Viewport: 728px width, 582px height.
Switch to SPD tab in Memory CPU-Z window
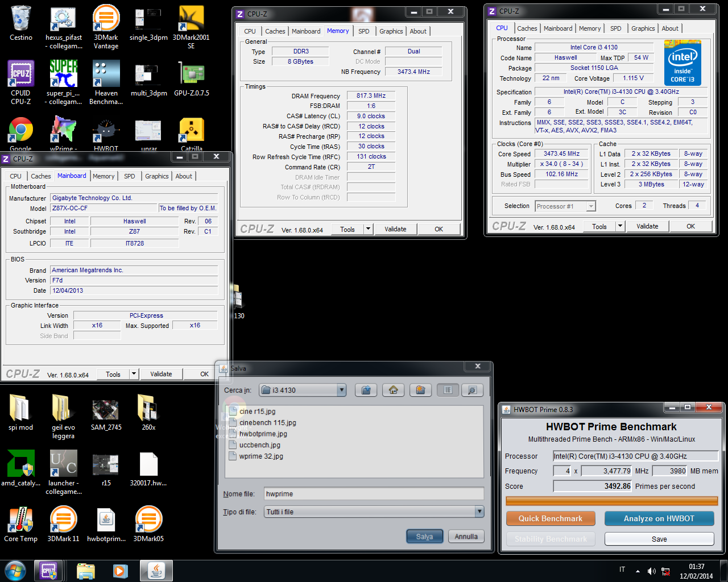pos(364,31)
